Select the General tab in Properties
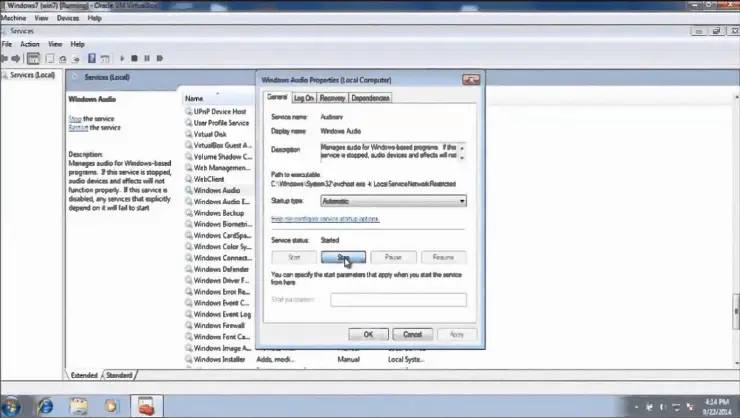740x418 pixels. [x=277, y=97]
